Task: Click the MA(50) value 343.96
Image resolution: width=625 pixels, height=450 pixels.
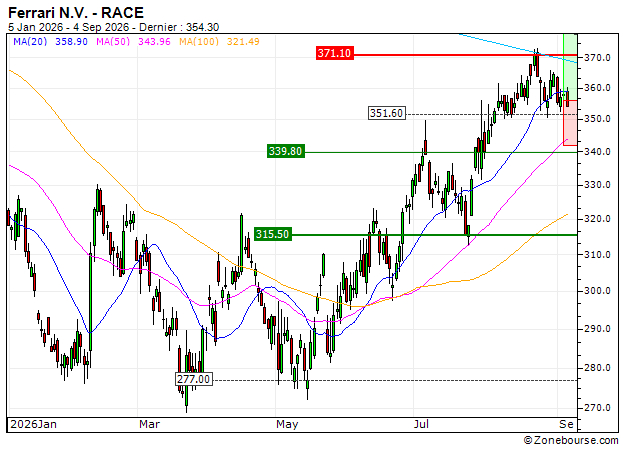Action: 154,41
